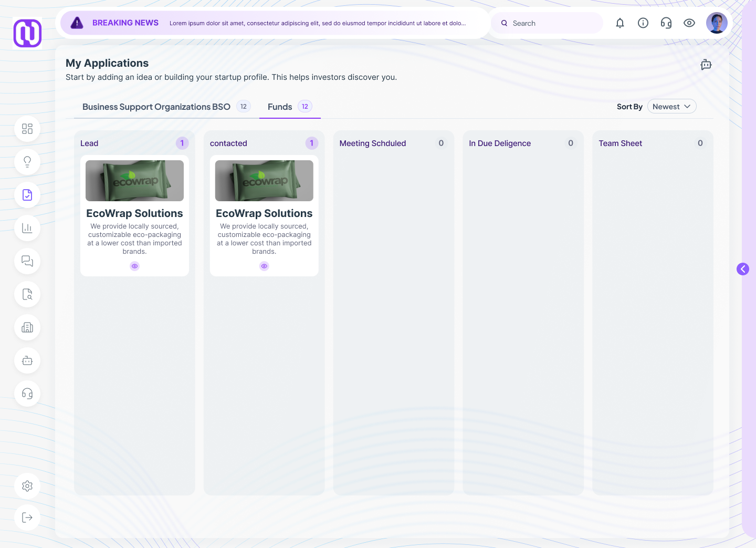Log out using the sign-out icon
Image resolution: width=756 pixels, height=548 pixels.
[27, 518]
